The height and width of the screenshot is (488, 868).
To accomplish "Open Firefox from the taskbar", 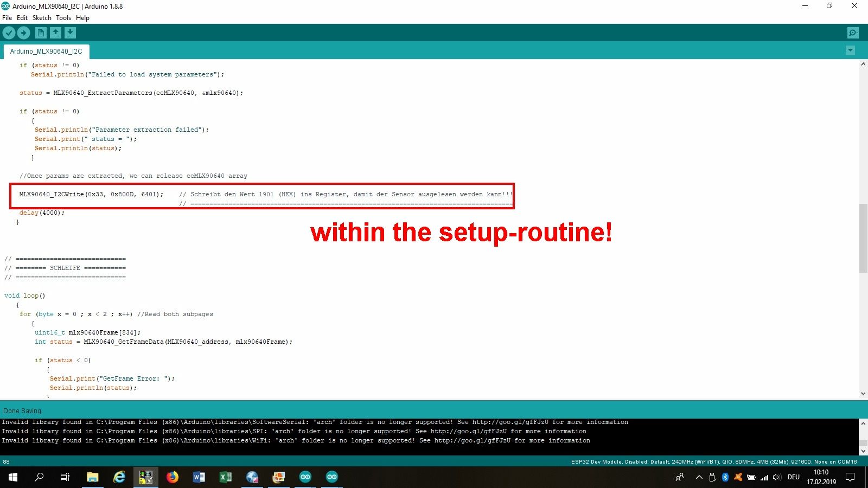I will click(x=173, y=477).
